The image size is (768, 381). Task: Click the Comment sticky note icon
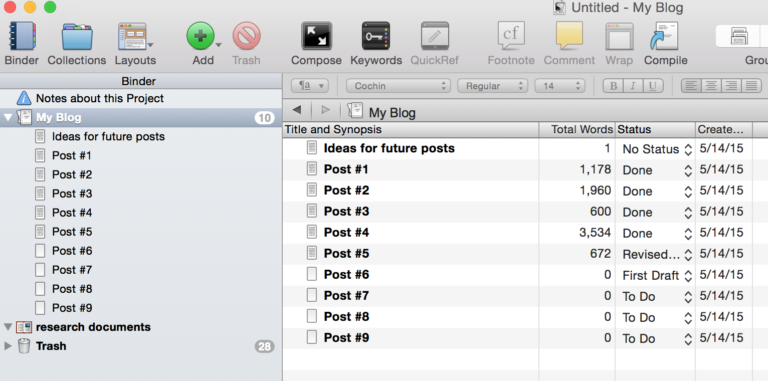[569, 36]
